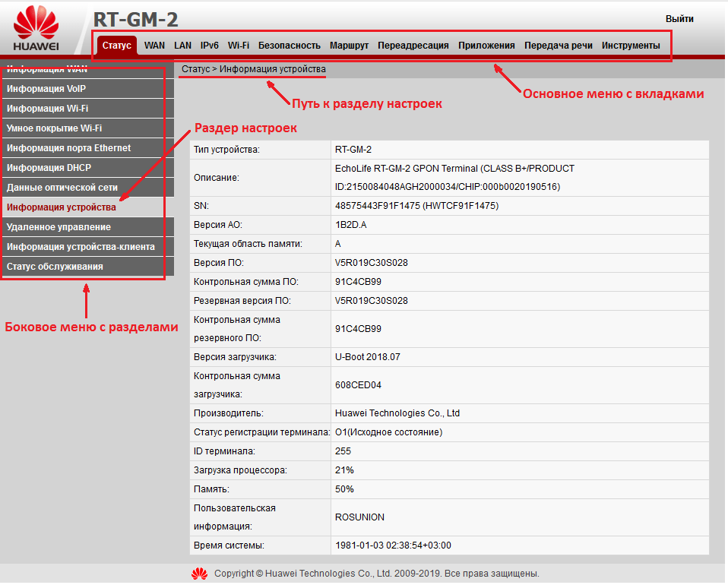Click the Тип устройства: label

point(226,150)
